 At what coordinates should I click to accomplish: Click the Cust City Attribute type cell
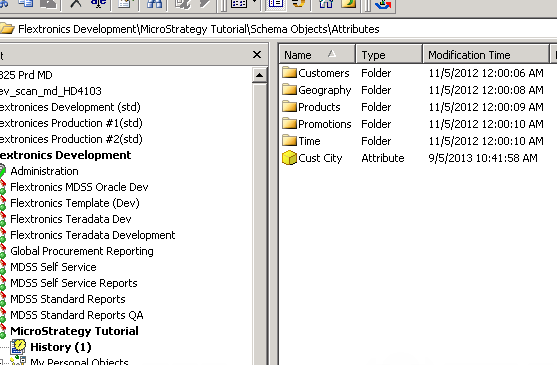coord(383,158)
